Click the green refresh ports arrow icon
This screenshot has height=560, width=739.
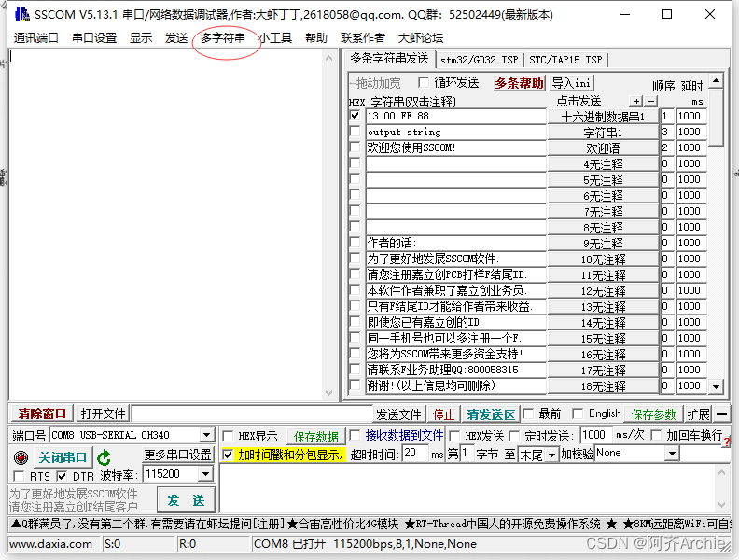tap(104, 457)
